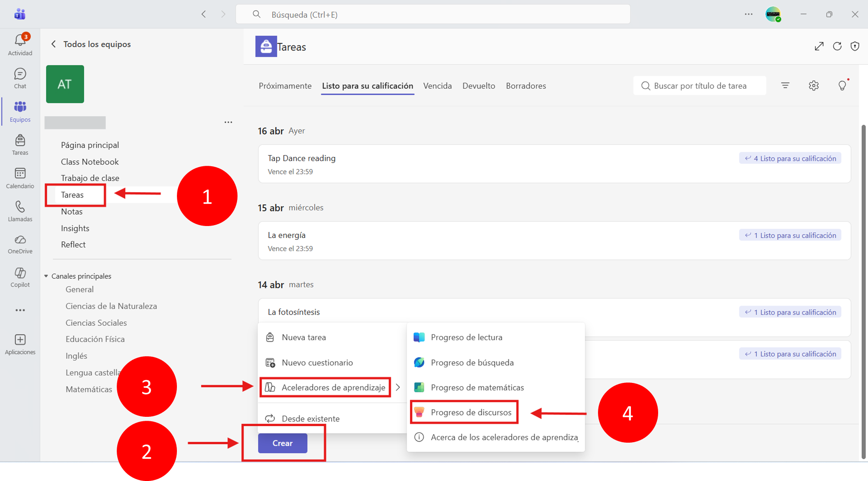Click the Crear button

pos(283,443)
